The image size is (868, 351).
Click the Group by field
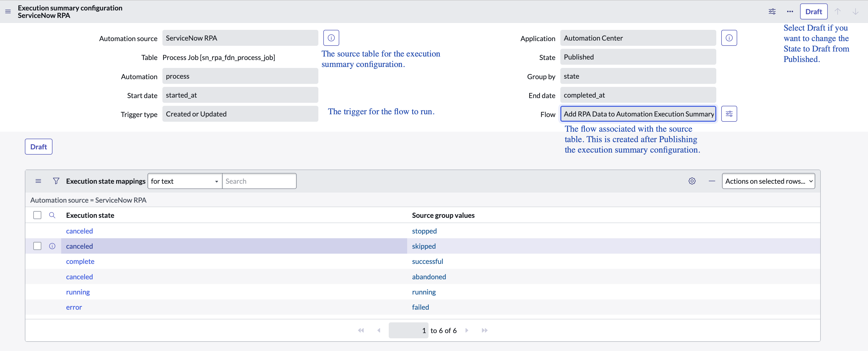638,76
